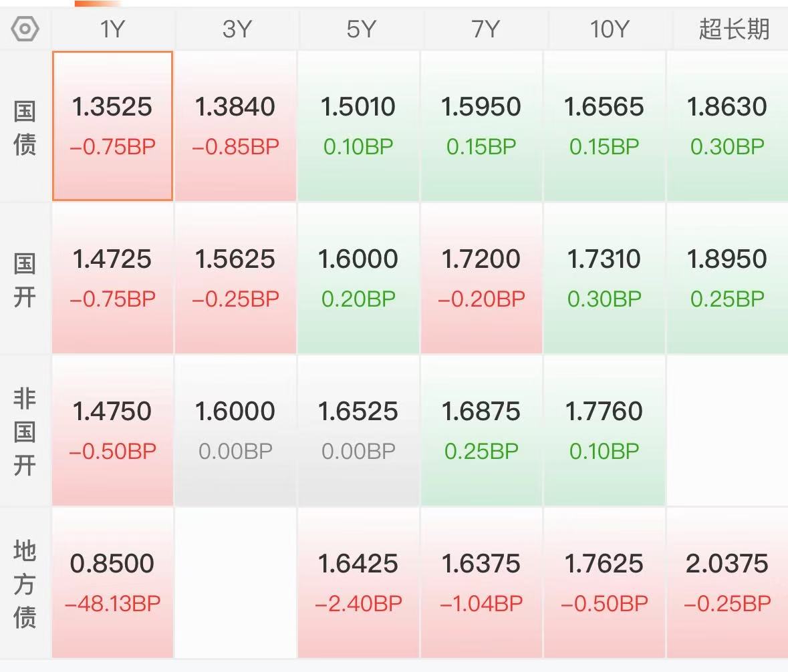Select 国开 7Y cell showing 1.7200
The width and height of the screenshot is (788, 672).
[x=481, y=279]
